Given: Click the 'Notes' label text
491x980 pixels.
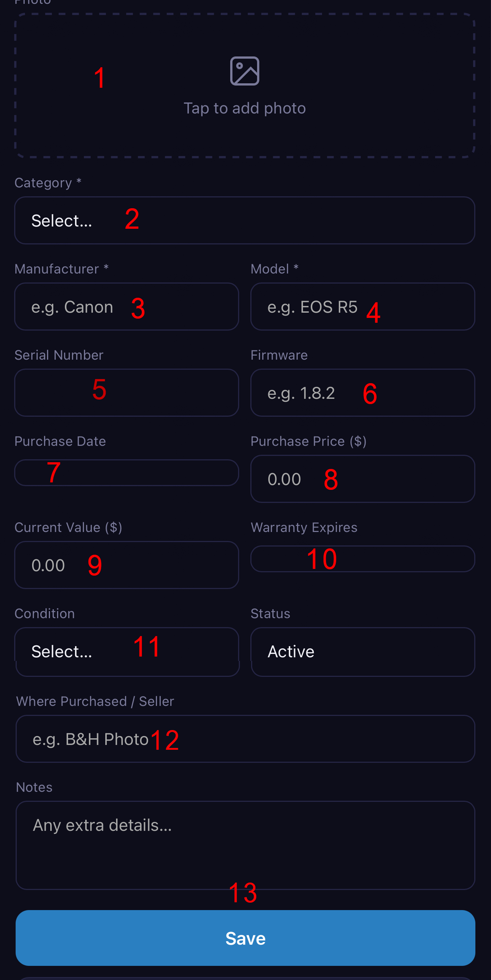Looking at the screenshot, I should pyautogui.click(x=34, y=787).
